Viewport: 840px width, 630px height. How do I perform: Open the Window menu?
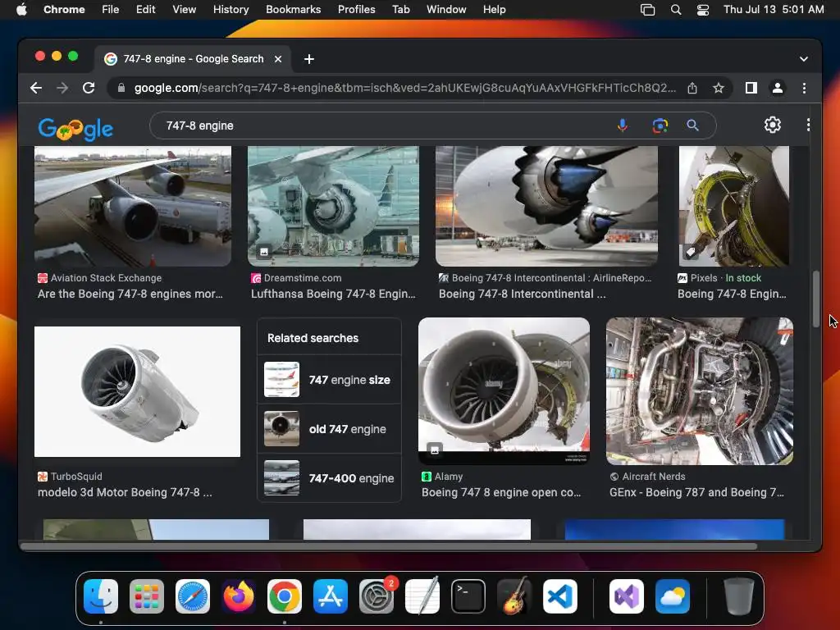(446, 10)
